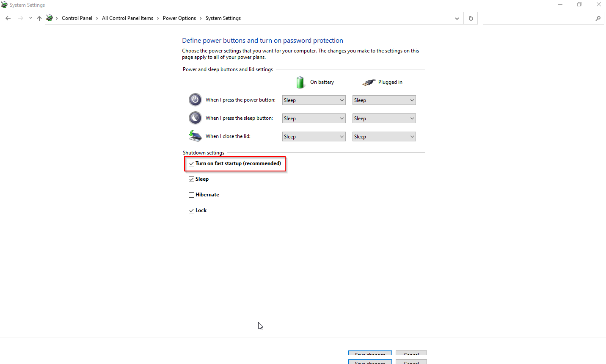Open power button On battery dropdown
The height and width of the screenshot is (364, 606).
[x=314, y=100]
